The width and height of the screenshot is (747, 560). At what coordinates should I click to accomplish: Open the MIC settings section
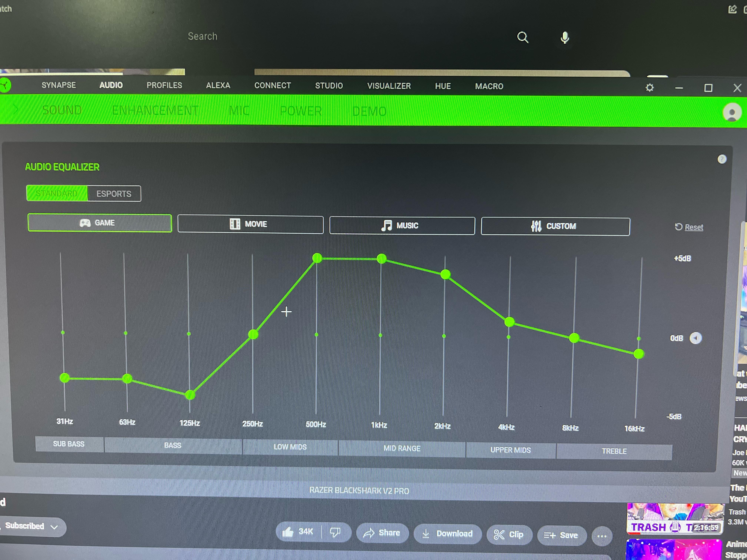(240, 111)
